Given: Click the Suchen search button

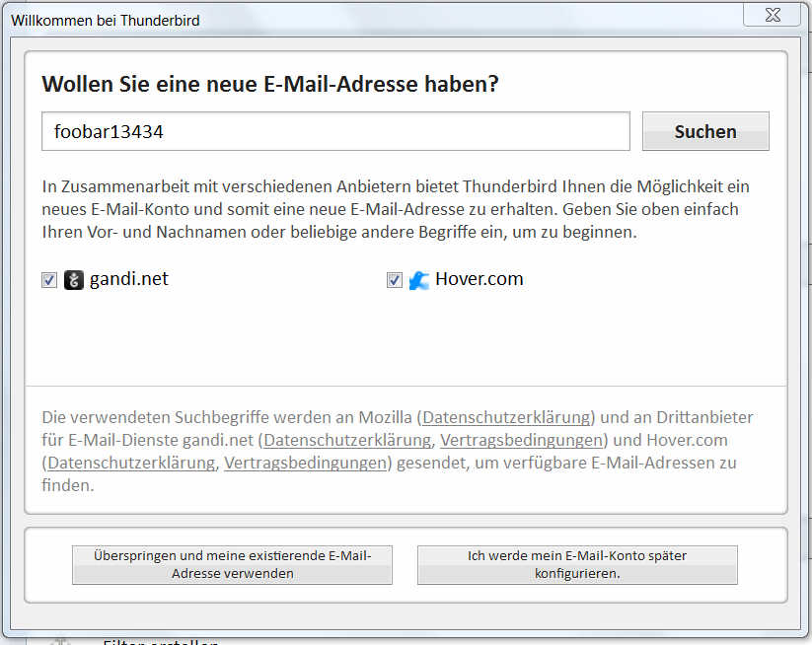Looking at the screenshot, I should [705, 131].
